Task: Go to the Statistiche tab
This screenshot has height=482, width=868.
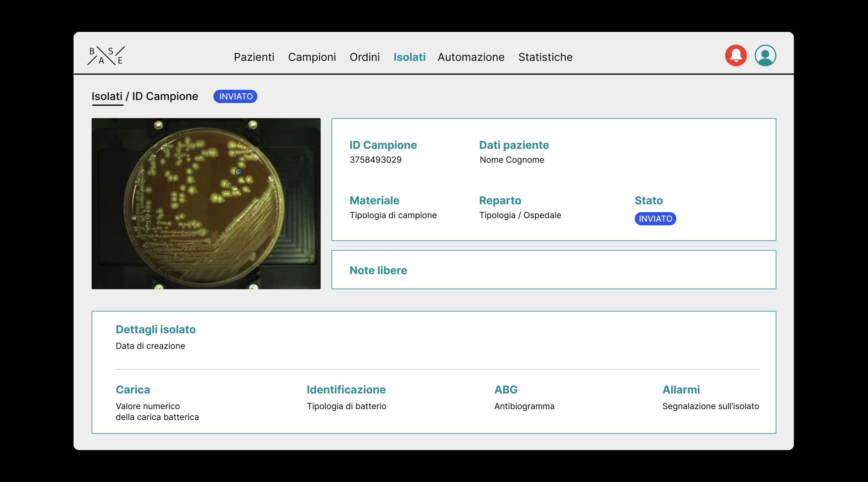Action: click(x=546, y=57)
